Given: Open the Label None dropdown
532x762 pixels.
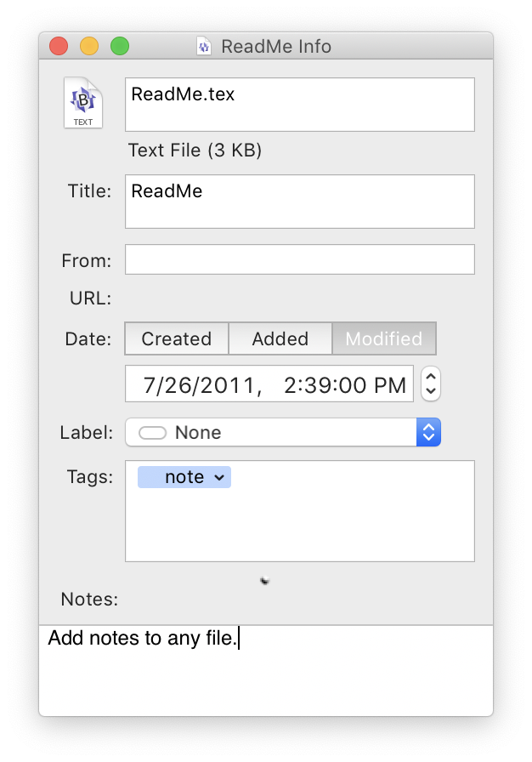Looking at the screenshot, I should pyautogui.click(x=272, y=433).
